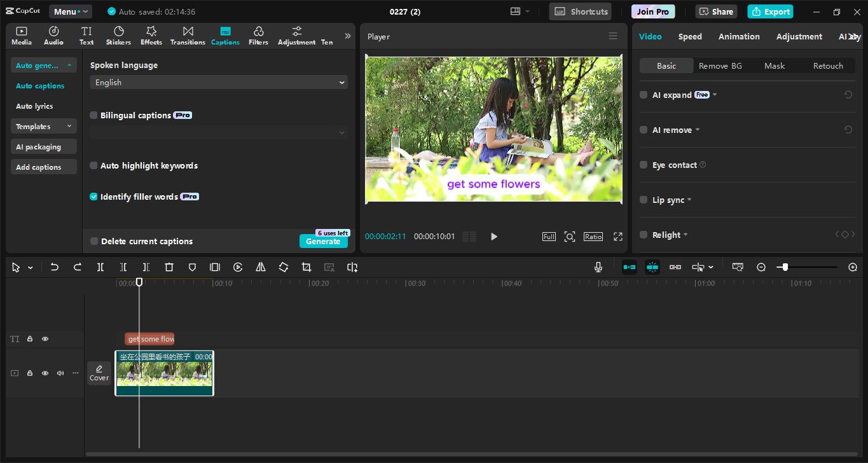Check Auto highlight keywords
868x463 pixels.
click(93, 165)
